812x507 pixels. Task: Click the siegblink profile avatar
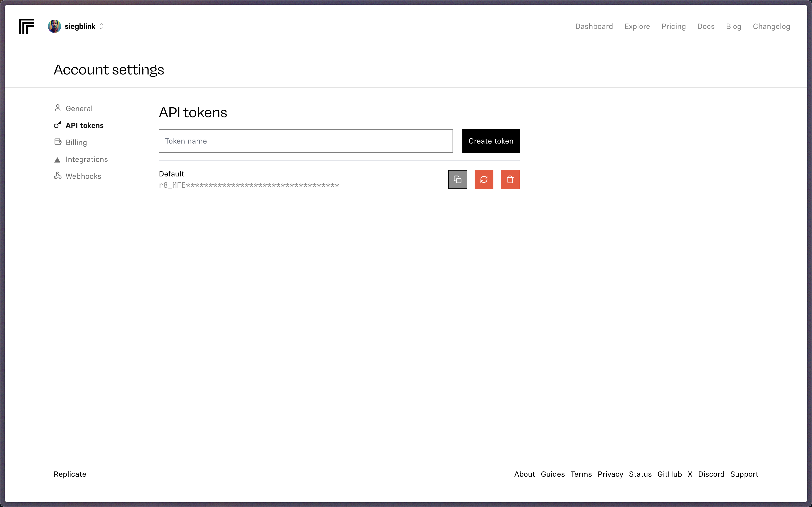pyautogui.click(x=54, y=26)
